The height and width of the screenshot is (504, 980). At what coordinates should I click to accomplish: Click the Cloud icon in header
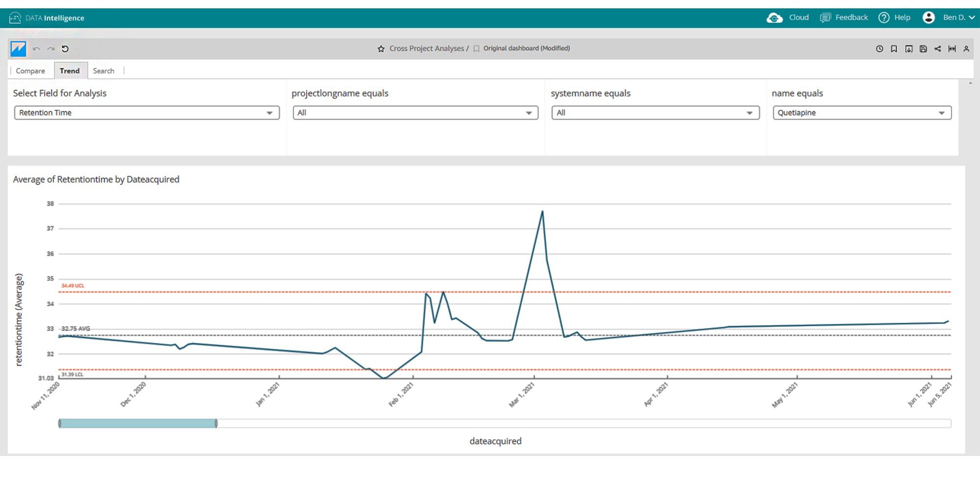(x=775, y=18)
